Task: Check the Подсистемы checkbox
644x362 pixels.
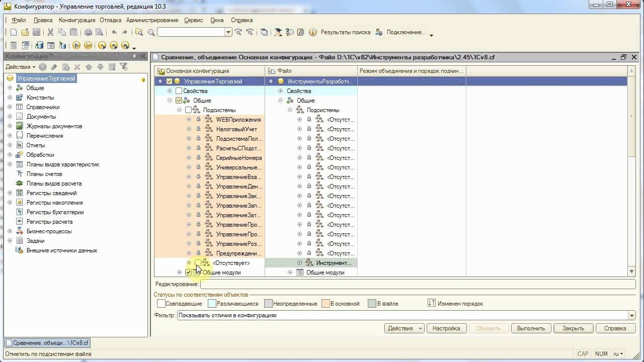Action: pyautogui.click(x=188, y=110)
